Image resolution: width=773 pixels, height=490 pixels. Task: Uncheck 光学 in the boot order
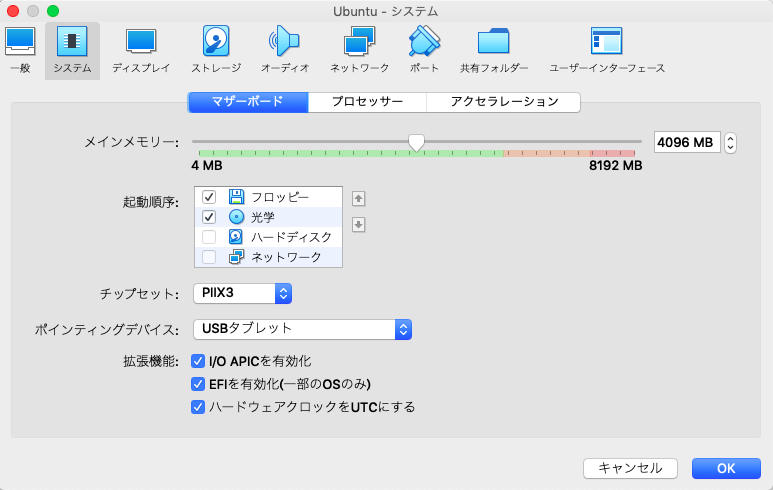coord(209,217)
